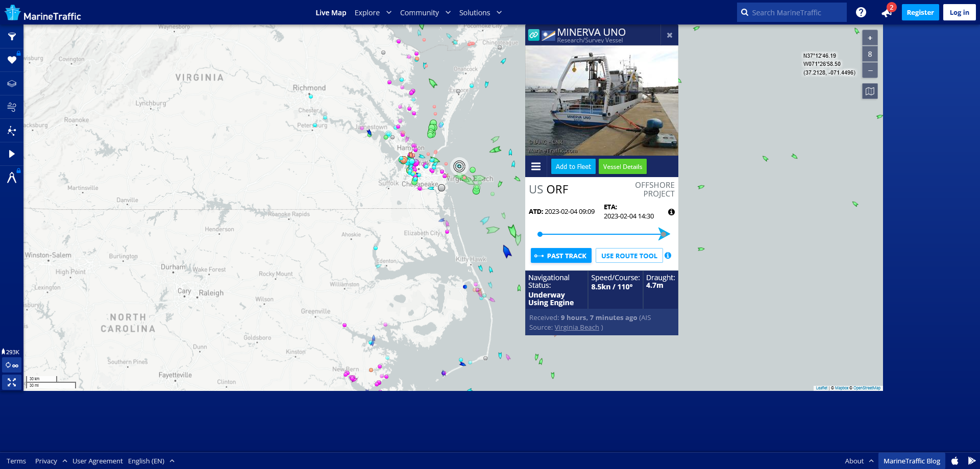Click the Register button

pos(920,12)
